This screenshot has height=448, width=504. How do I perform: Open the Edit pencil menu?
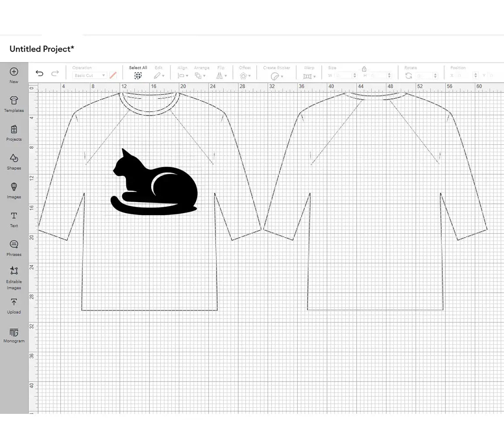159,76
